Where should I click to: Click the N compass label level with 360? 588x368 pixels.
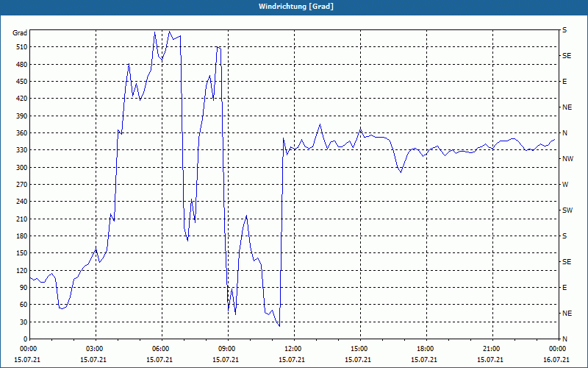(x=564, y=133)
